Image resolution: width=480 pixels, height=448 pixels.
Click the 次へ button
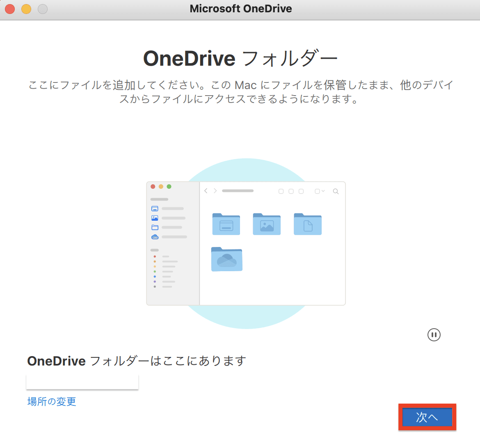427,417
